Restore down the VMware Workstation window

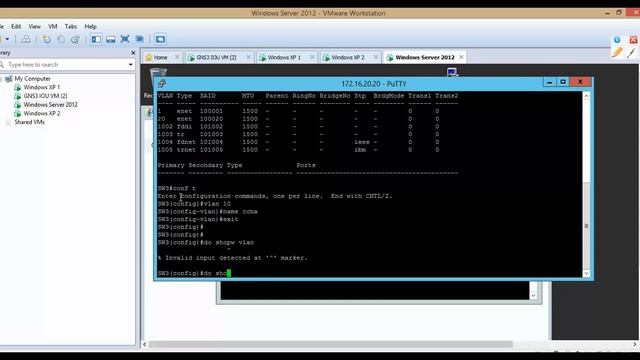[619, 13]
